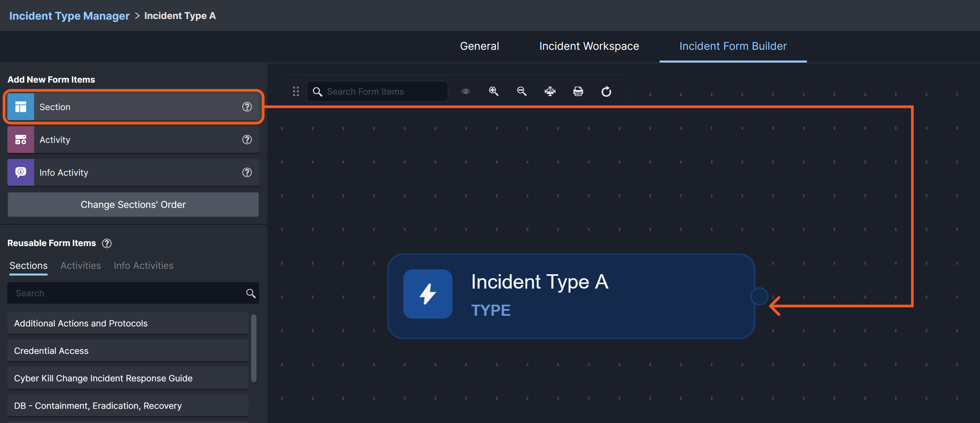The width and height of the screenshot is (980, 423).
Task: Open the Incident Workspace tab
Action: [589, 47]
